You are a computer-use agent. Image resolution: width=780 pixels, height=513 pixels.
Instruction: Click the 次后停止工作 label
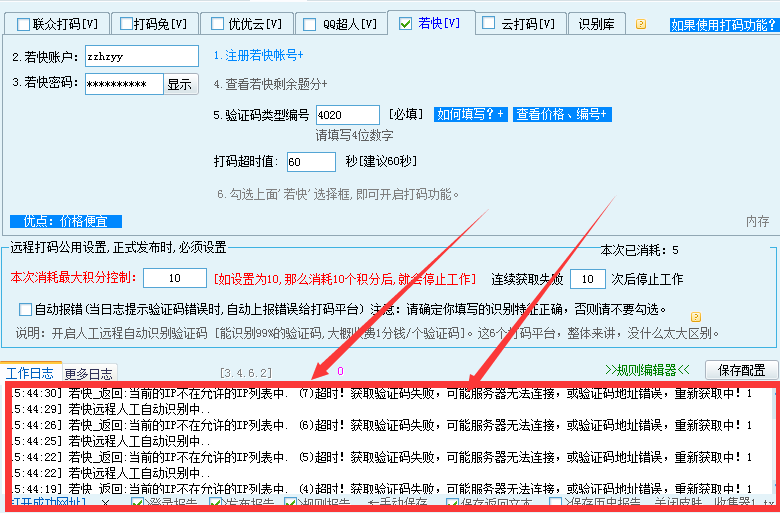click(x=647, y=279)
